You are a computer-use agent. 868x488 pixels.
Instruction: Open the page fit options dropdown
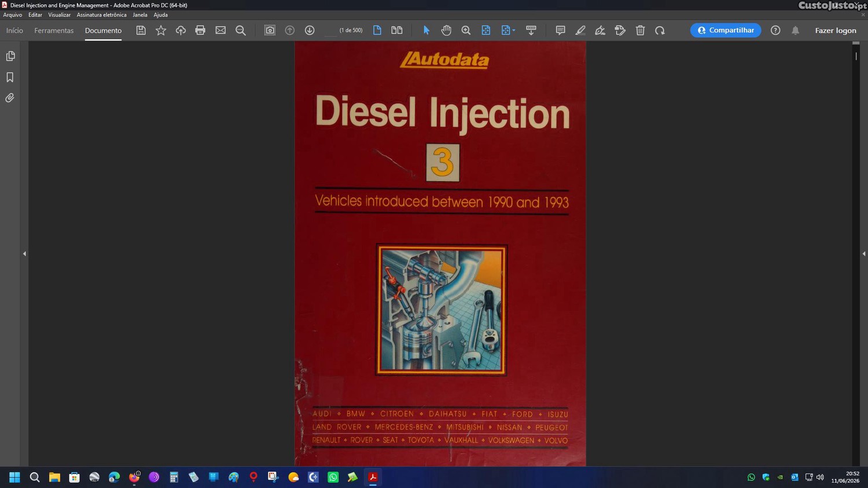(x=508, y=30)
